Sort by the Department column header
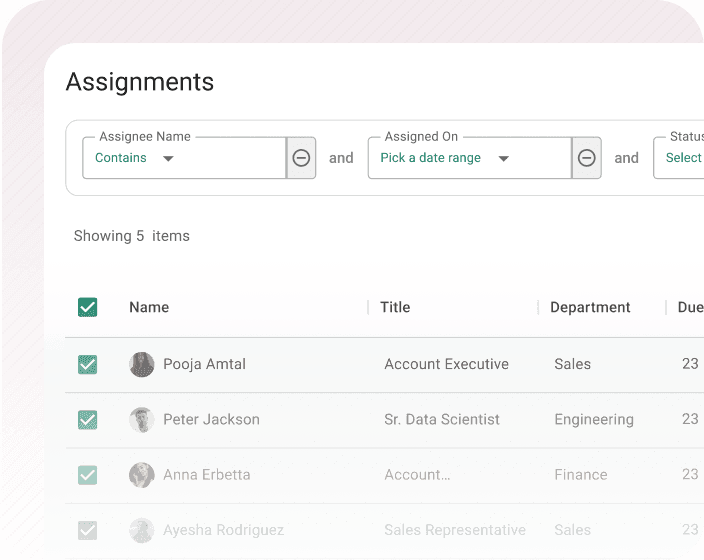The height and width of the screenshot is (560, 704). click(x=590, y=307)
